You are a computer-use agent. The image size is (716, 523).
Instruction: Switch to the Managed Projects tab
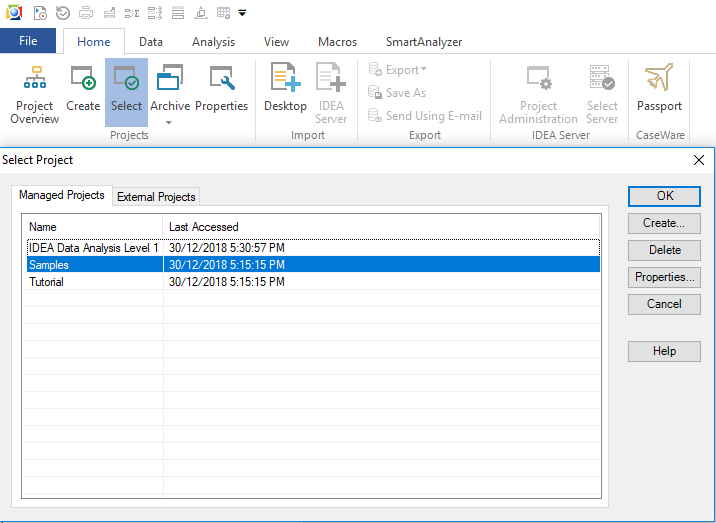point(62,195)
